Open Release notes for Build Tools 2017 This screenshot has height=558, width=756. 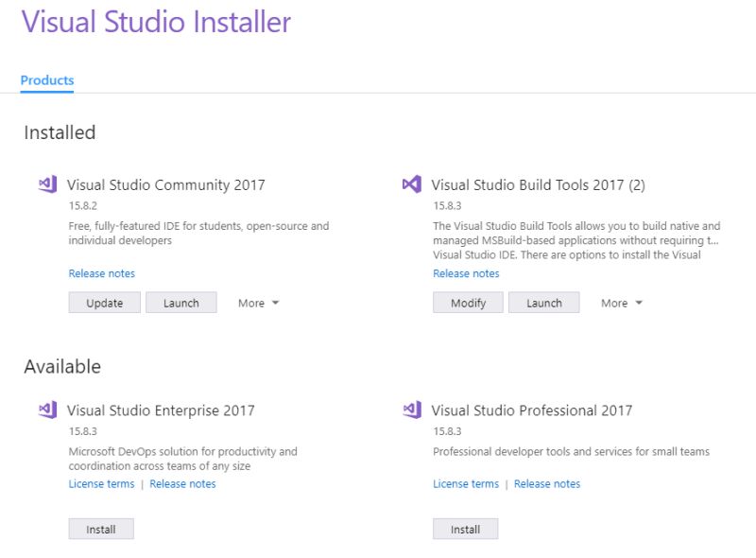coord(465,273)
